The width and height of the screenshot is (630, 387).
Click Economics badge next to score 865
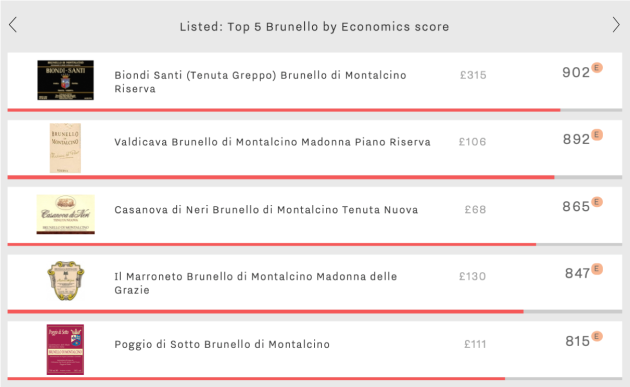tap(597, 202)
